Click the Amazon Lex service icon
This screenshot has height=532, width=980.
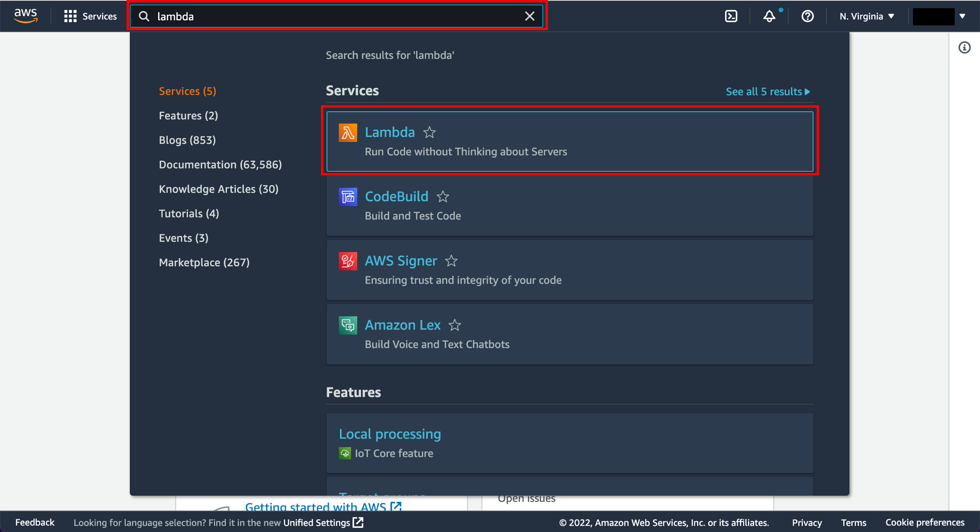tap(347, 325)
